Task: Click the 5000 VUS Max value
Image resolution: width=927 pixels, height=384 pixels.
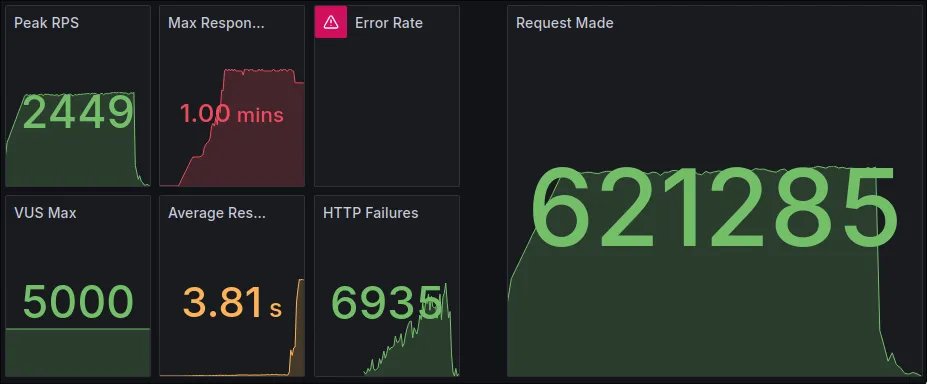Action: [x=78, y=302]
